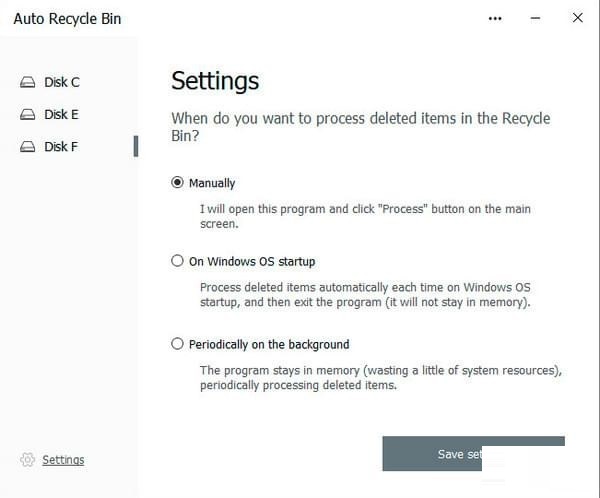The width and height of the screenshot is (600, 498).
Task: Click the Manually option label text
Action: pos(212,183)
